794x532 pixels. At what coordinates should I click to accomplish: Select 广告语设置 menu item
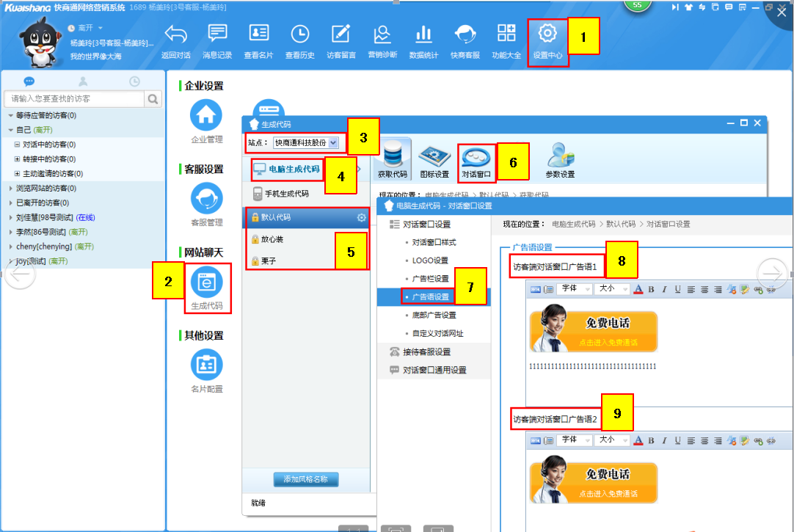[x=431, y=297]
